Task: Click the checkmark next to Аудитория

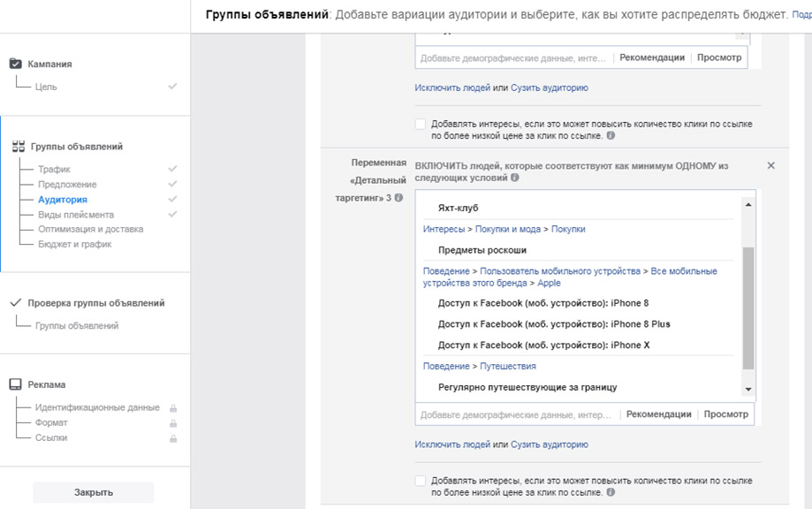Action: [172, 199]
